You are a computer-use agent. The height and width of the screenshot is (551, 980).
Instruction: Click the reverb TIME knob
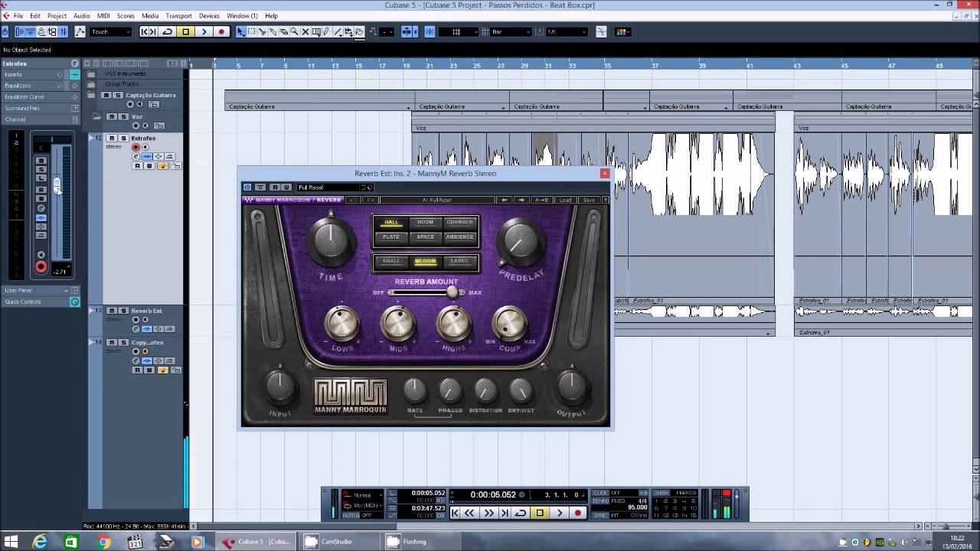click(x=331, y=241)
